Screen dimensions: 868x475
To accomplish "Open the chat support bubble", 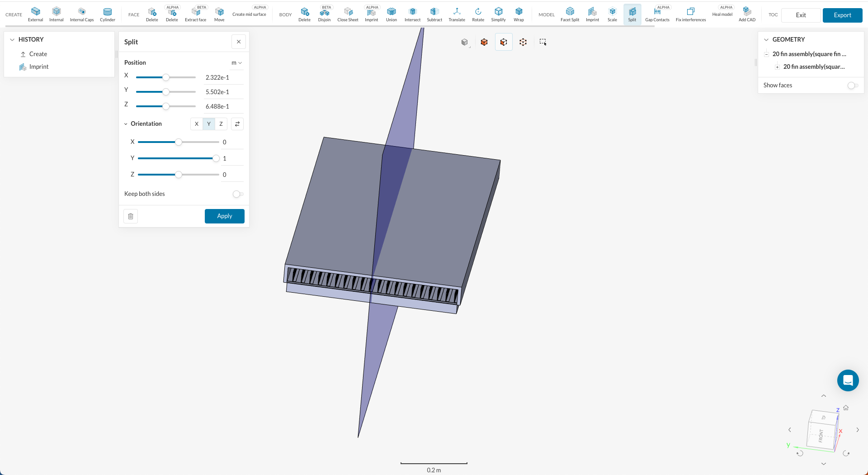I will [848, 380].
